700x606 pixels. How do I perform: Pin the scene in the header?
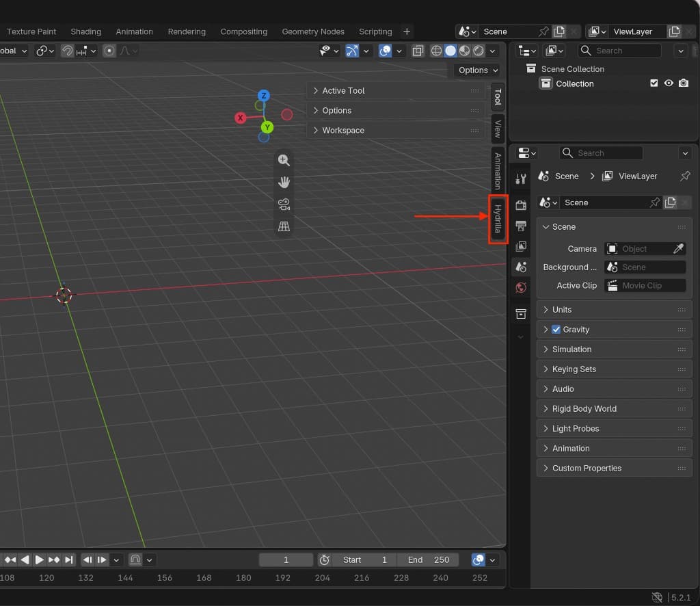pyautogui.click(x=543, y=31)
